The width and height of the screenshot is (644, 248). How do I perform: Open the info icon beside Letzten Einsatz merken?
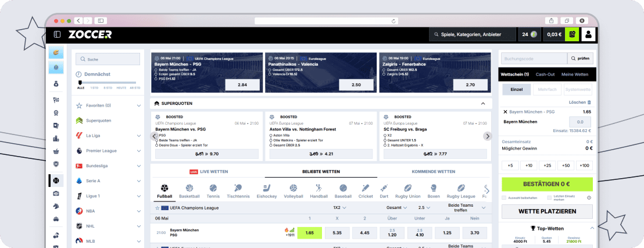[589, 198]
